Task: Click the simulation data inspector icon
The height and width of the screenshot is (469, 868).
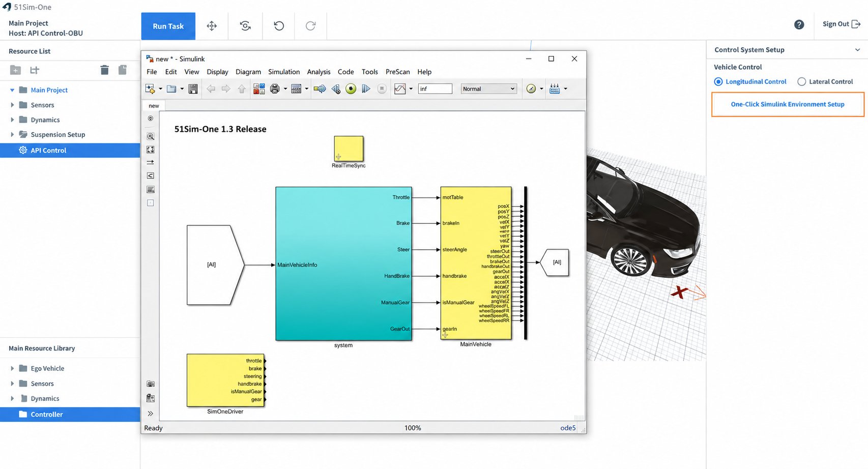Action: coord(400,89)
